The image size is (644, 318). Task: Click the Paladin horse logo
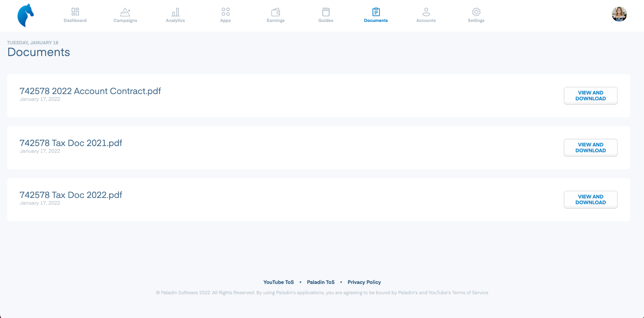(x=25, y=15)
